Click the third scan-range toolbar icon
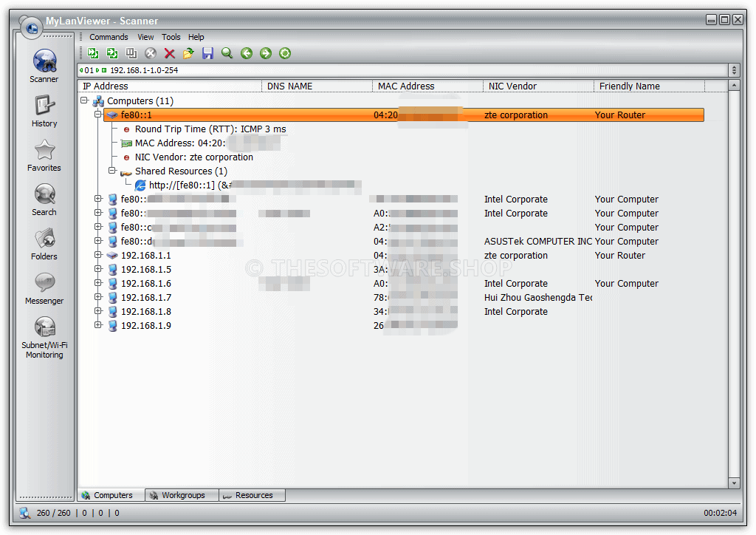Viewport: 756px width, 535px height. [131, 53]
